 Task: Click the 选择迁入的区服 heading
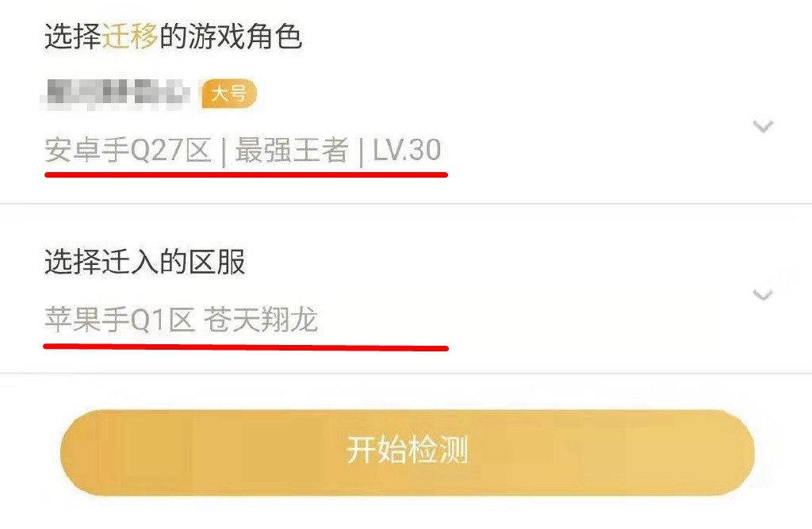point(144,261)
